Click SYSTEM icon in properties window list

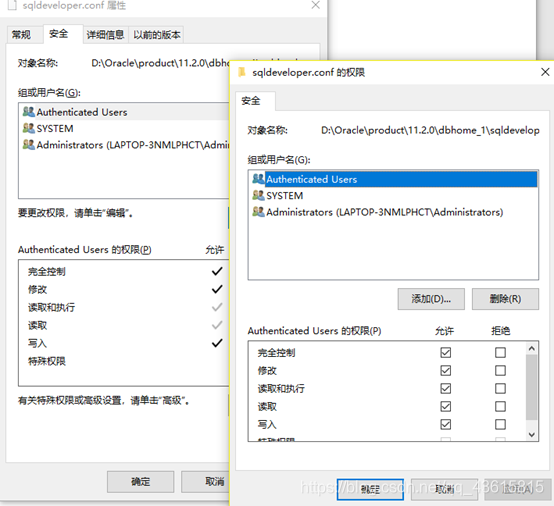coord(29,128)
